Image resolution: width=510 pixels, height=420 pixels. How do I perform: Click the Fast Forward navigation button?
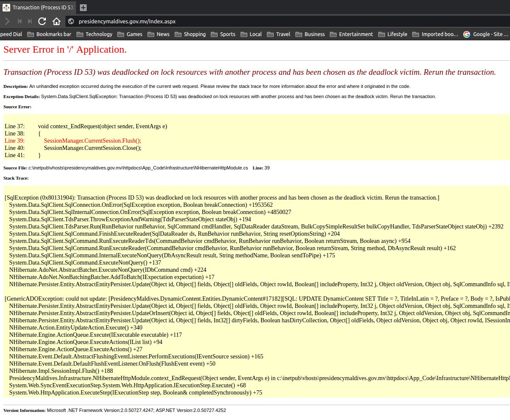(x=30, y=21)
